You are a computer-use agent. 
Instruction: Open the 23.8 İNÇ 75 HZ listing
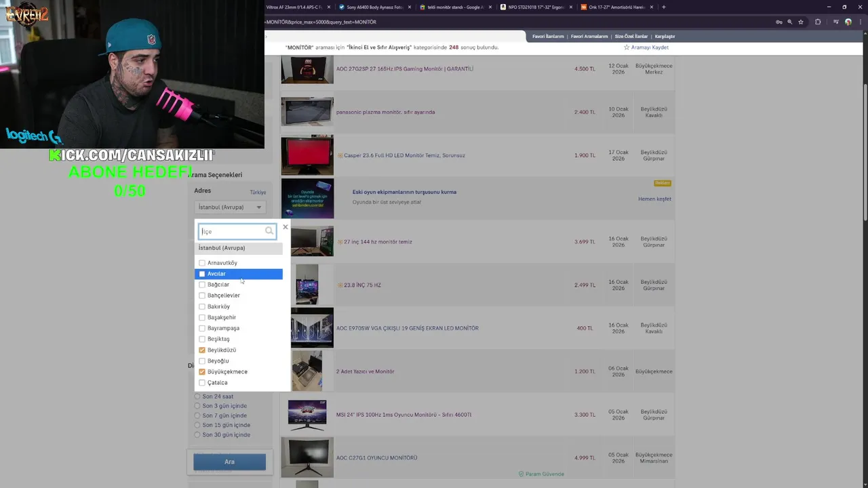(362, 285)
